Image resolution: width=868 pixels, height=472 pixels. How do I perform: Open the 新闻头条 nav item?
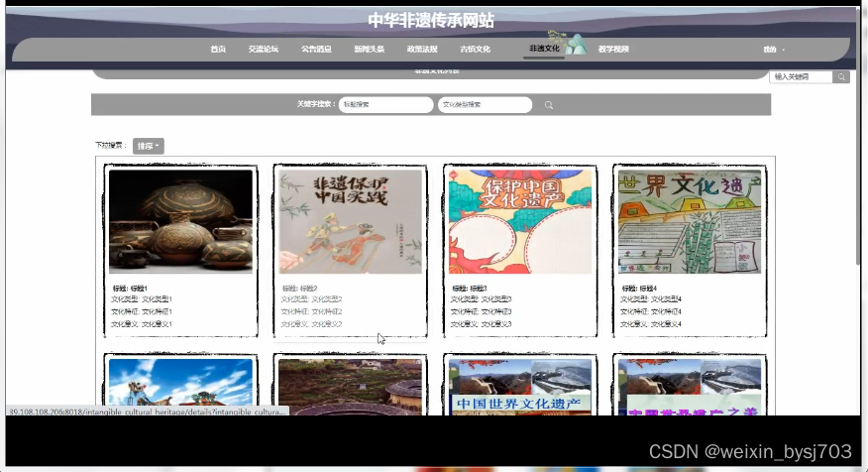coord(370,50)
